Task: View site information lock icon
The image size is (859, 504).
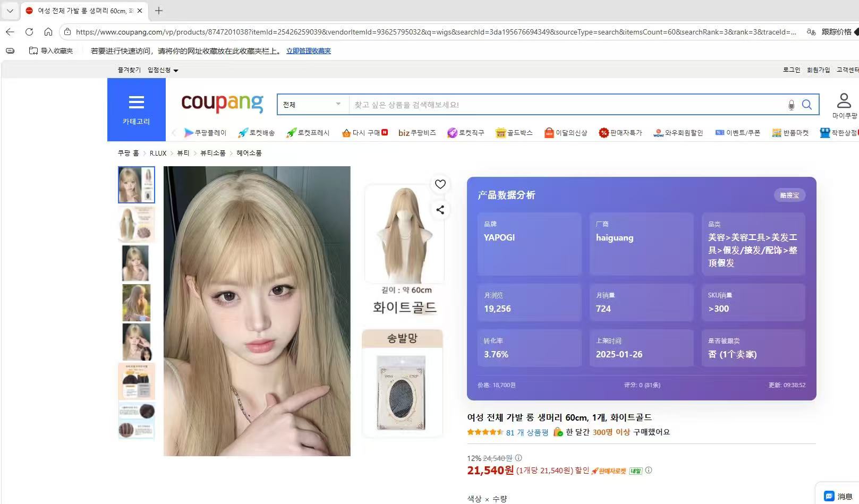Action: coord(67,32)
